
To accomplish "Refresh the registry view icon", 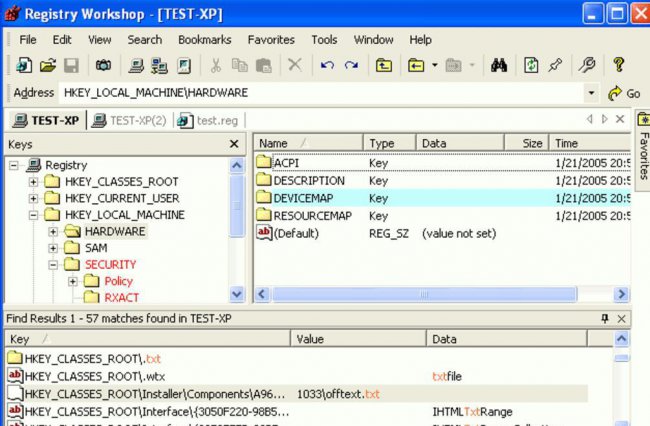I will click(531, 65).
